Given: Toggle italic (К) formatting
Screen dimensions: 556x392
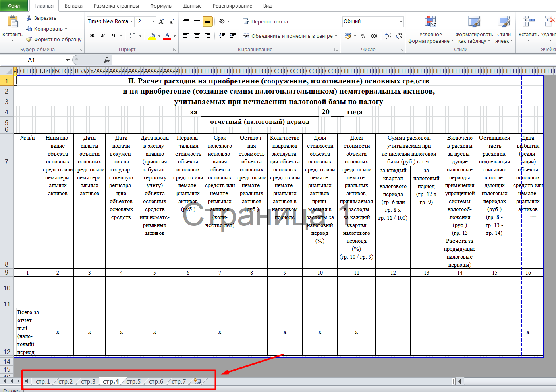Looking at the screenshot, I should point(103,36).
